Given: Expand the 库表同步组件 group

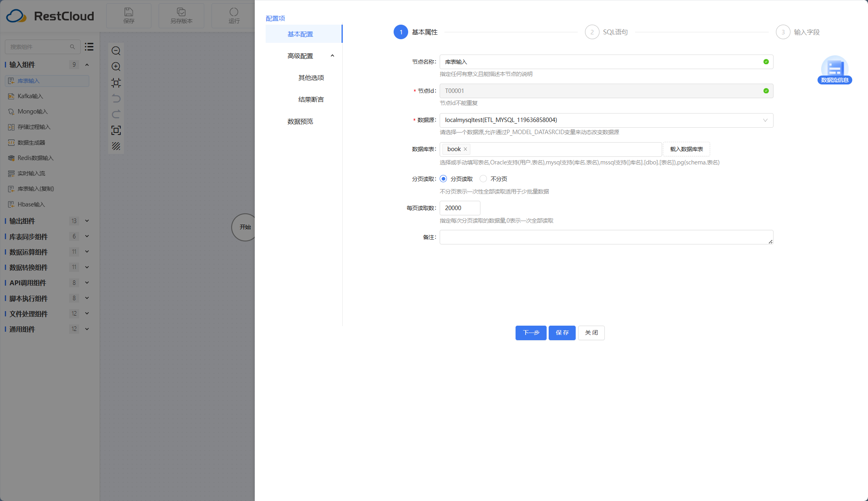Looking at the screenshot, I should pos(87,236).
